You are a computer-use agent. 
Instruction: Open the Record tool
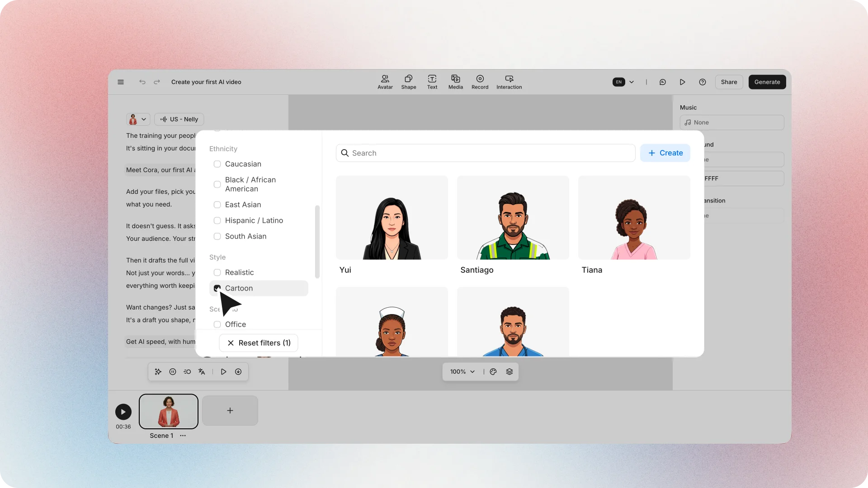[480, 82]
